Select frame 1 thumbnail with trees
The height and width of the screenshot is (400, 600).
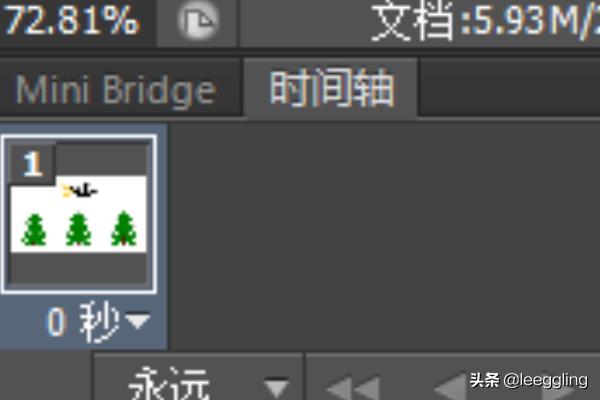(79, 214)
